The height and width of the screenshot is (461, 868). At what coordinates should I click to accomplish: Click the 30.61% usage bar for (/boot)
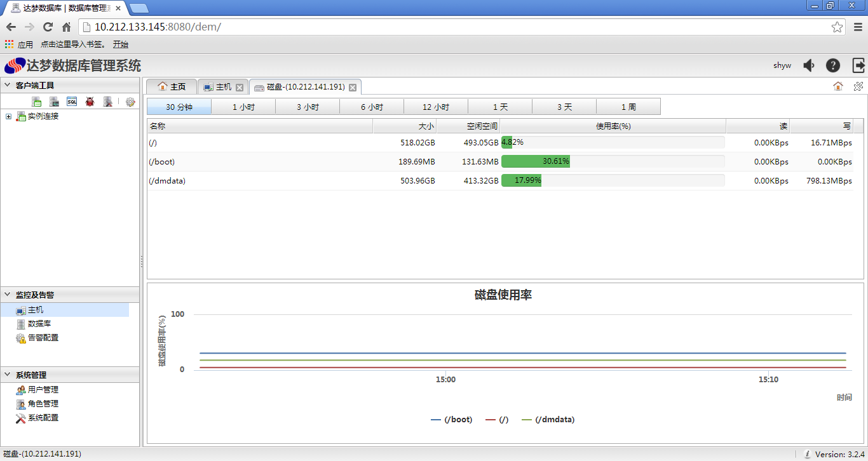tap(613, 161)
